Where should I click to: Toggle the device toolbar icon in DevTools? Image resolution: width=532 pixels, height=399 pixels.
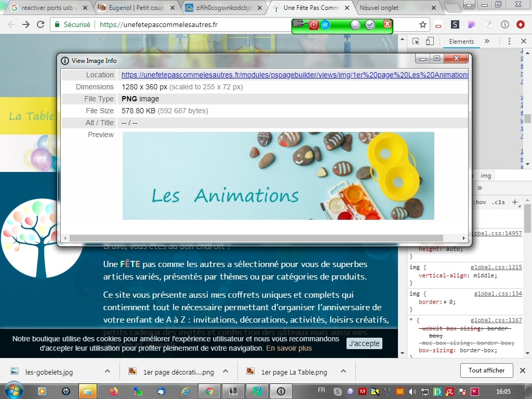click(x=430, y=42)
